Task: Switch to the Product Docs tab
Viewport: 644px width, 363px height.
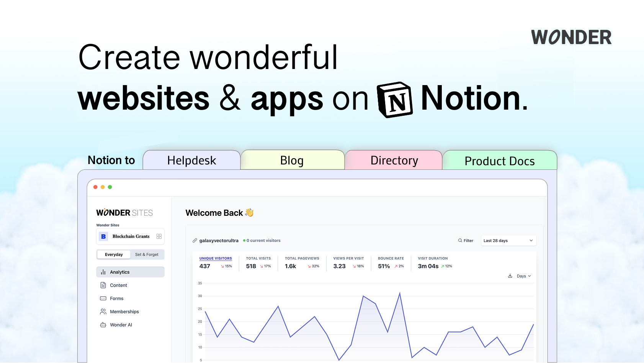Action: [499, 161]
